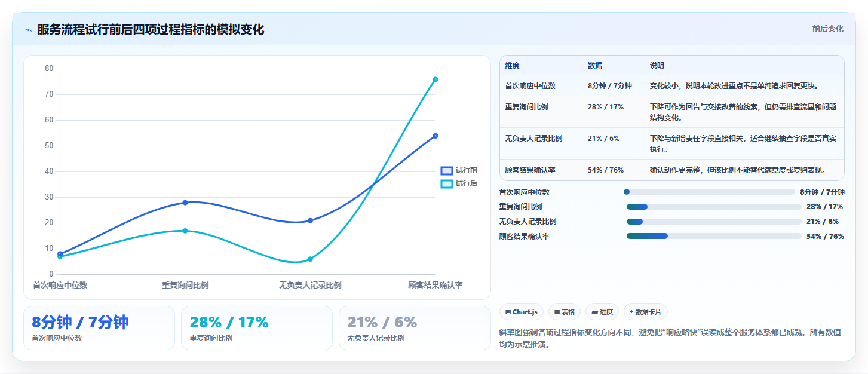Click the 8分钟 / 7分钟 data card

[x=99, y=328]
